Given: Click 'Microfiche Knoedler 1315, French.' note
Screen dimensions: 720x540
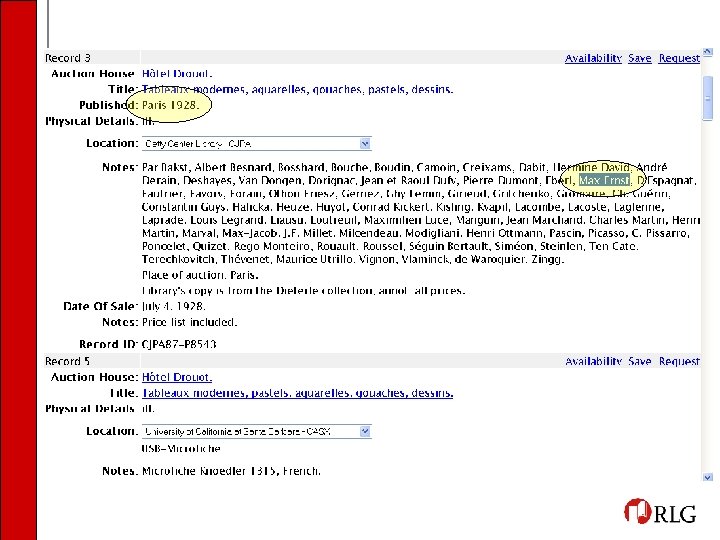Looking at the screenshot, I should (x=231, y=471).
